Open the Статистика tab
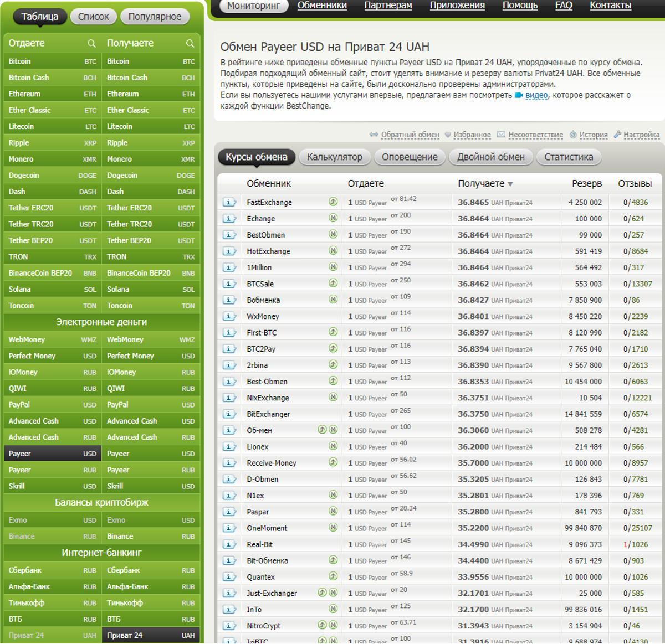The height and width of the screenshot is (644, 665). pyautogui.click(x=569, y=157)
